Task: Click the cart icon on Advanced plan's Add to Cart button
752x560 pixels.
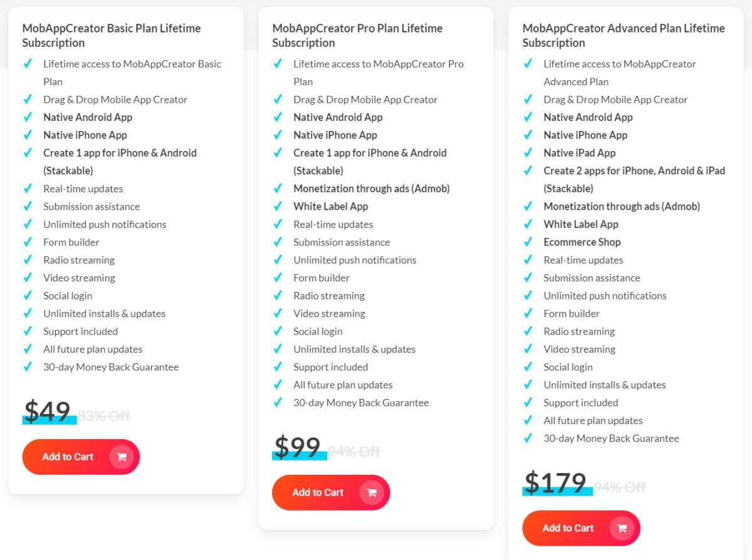Action: [x=623, y=528]
